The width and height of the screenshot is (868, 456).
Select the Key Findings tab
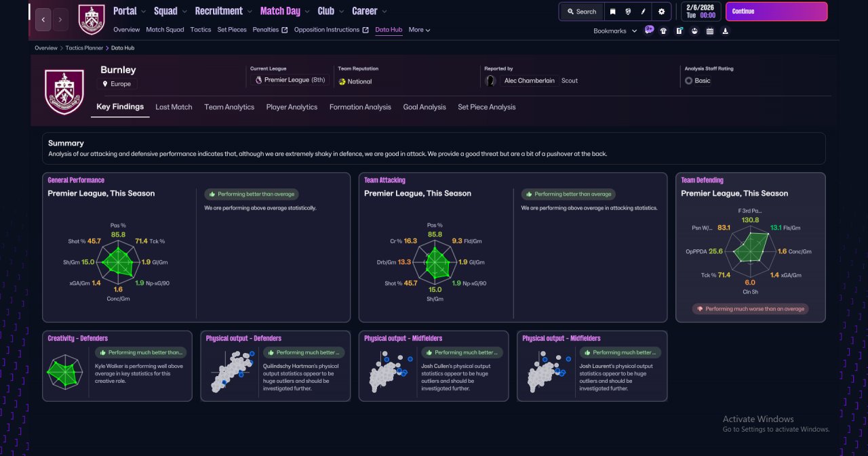pos(120,107)
